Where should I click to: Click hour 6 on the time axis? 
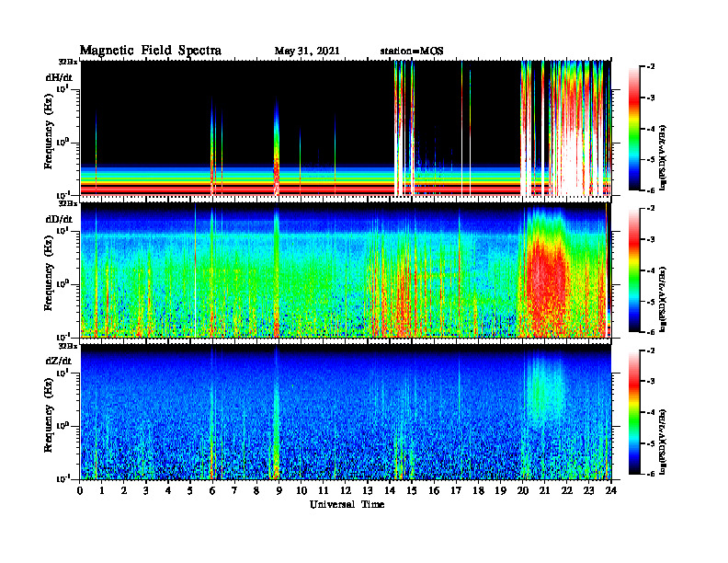click(x=212, y=490)
